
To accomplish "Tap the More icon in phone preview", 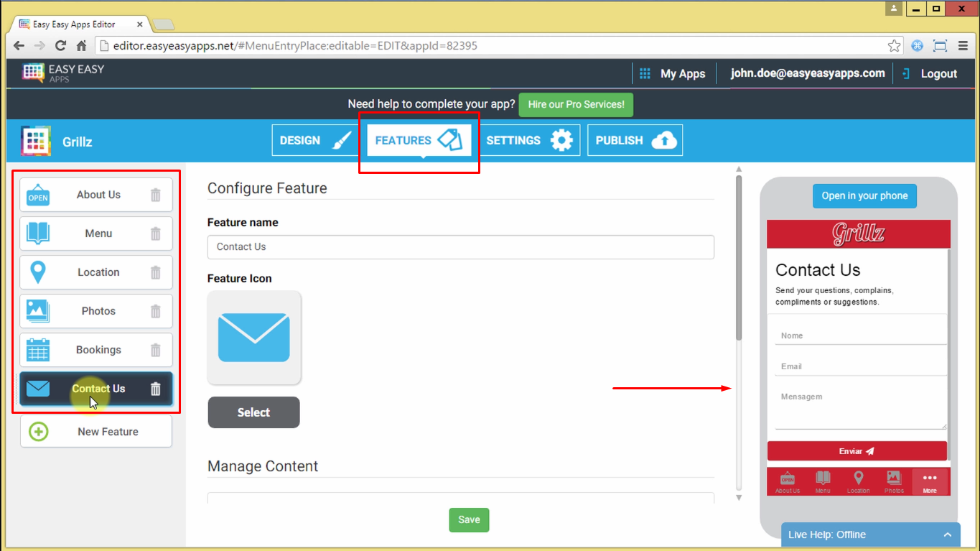I will tap(930, 481).
